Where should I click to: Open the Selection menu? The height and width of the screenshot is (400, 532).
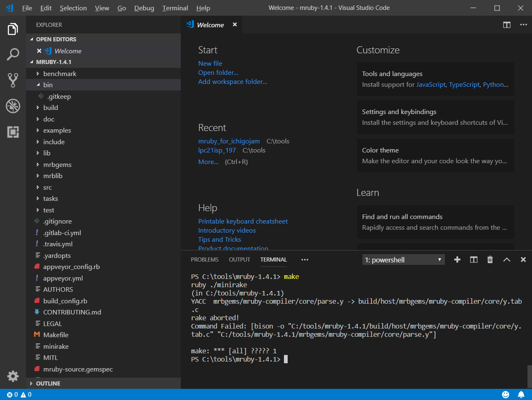[x=73, y=8]
